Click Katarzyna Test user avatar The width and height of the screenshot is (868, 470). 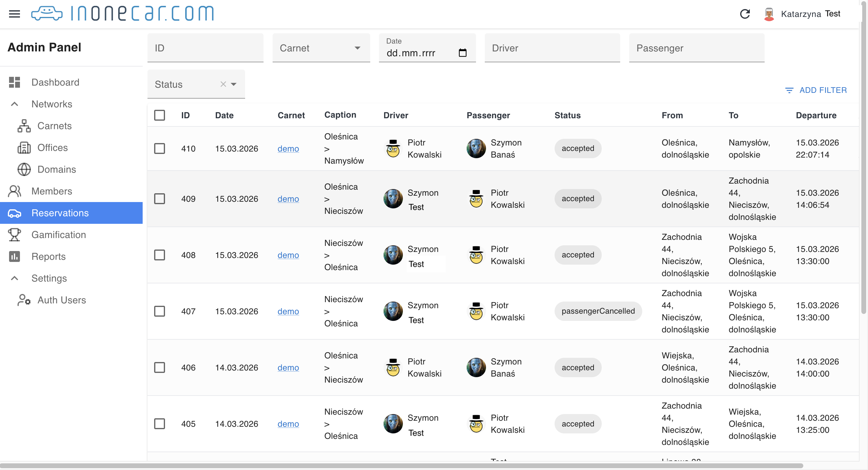769,14
